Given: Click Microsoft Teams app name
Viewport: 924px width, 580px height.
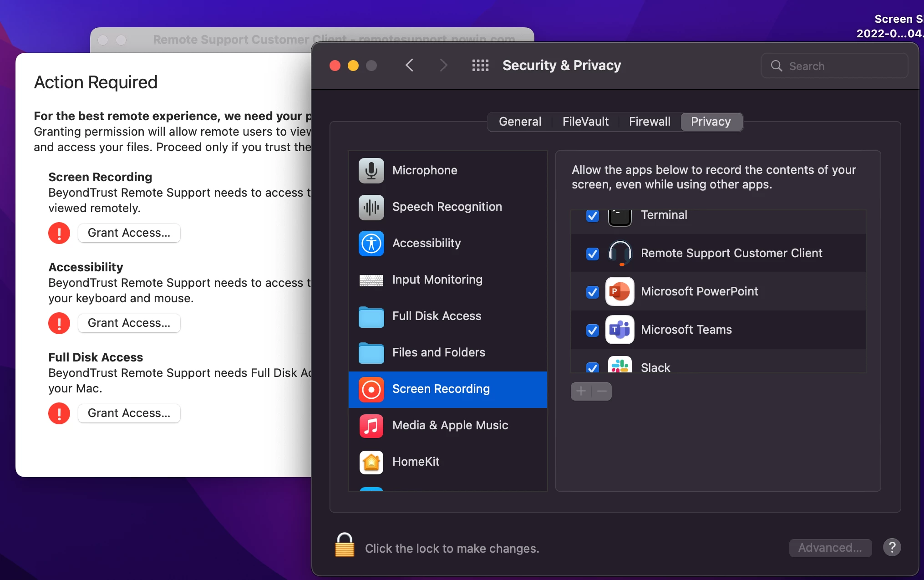Looking at the screenshot, I should point(686,330).
